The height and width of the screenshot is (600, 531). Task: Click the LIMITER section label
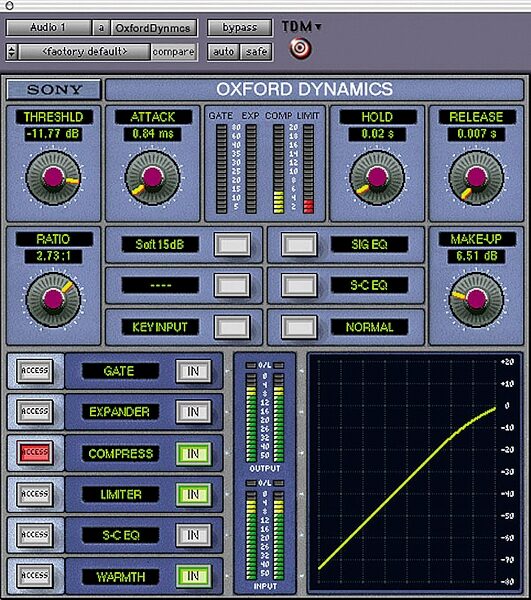[120, 495]
